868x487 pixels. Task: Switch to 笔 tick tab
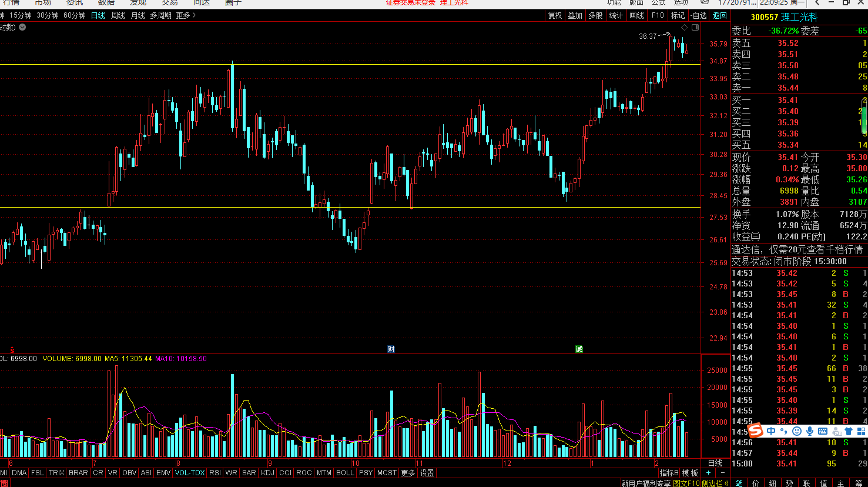[739, 483]
